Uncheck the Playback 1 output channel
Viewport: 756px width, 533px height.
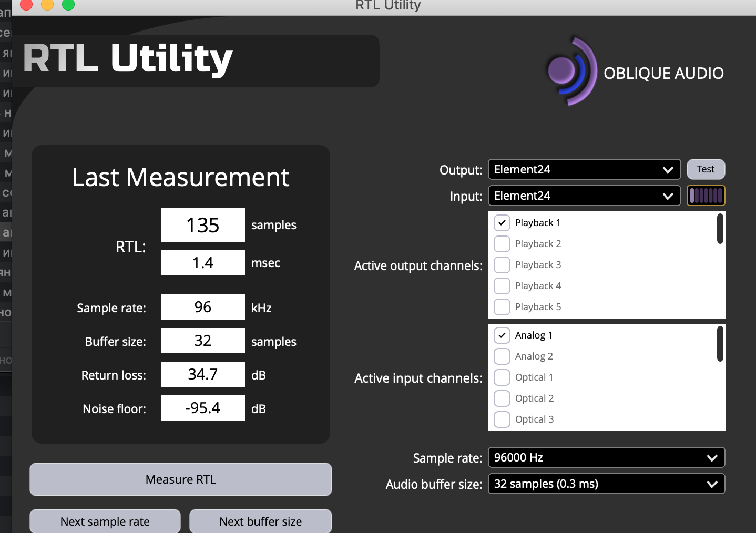tap(502, 223)
